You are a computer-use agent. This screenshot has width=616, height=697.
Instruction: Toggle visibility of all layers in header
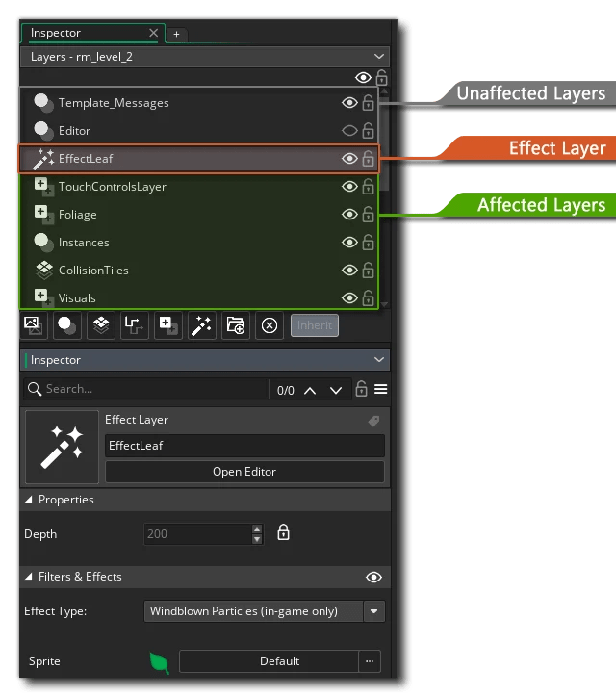click(363, 77)
